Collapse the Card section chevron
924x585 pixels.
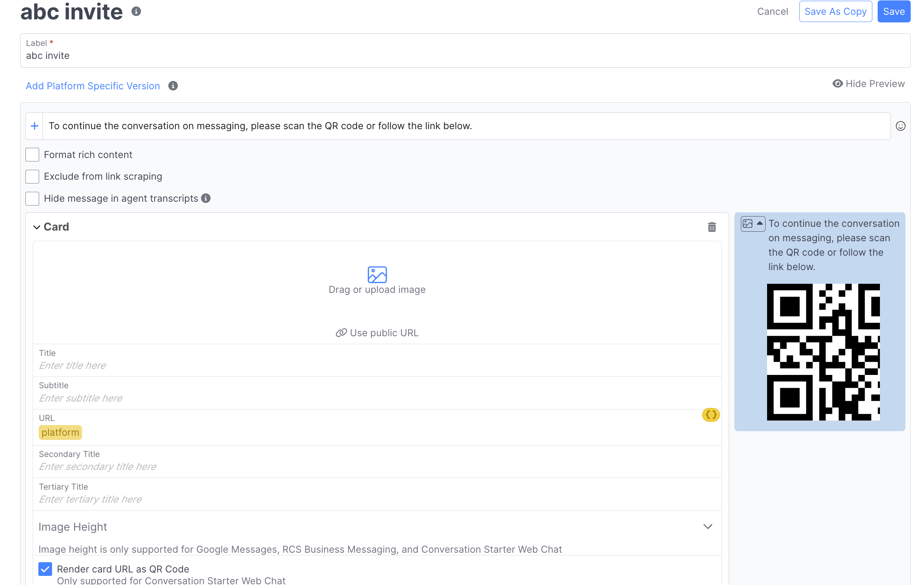click(x=37, y=227)
